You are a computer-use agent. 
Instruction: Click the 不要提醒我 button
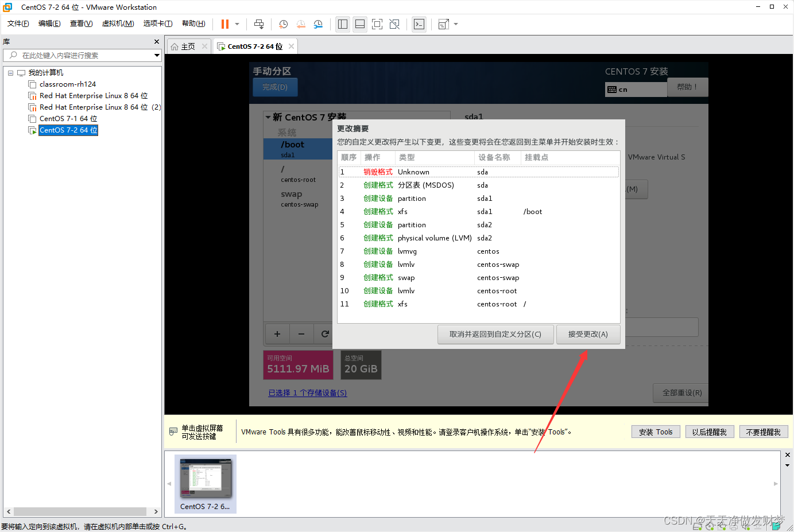coord(764,432)
